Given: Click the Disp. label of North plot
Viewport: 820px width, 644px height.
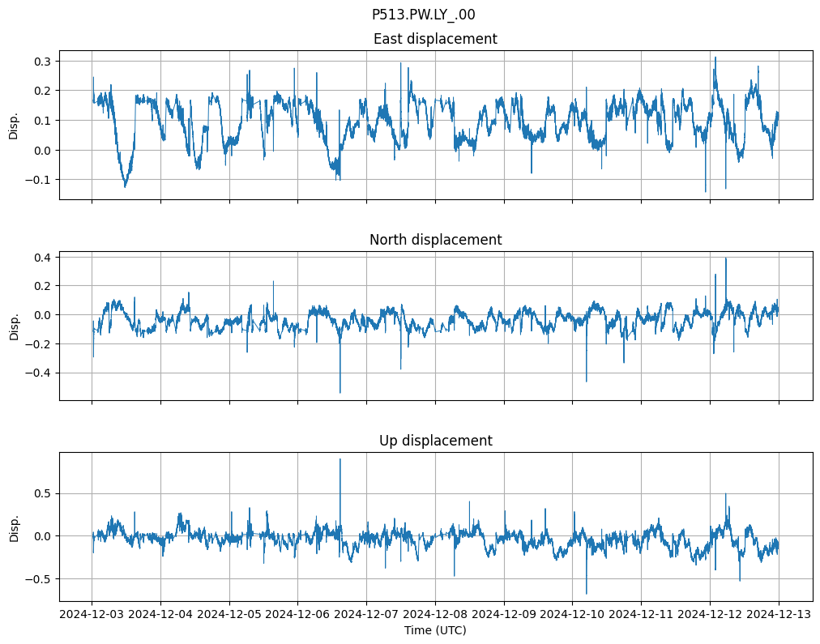Looking at the screenshot, I should [14, 326].
